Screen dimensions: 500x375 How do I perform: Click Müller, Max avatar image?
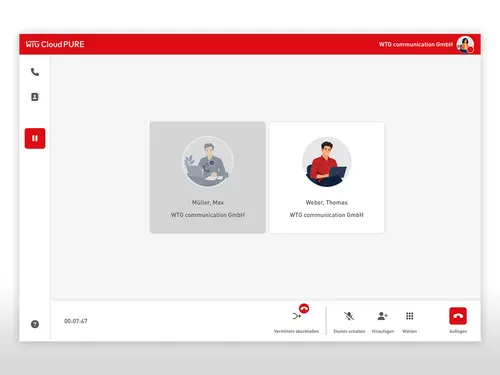(x=208, y=161)
